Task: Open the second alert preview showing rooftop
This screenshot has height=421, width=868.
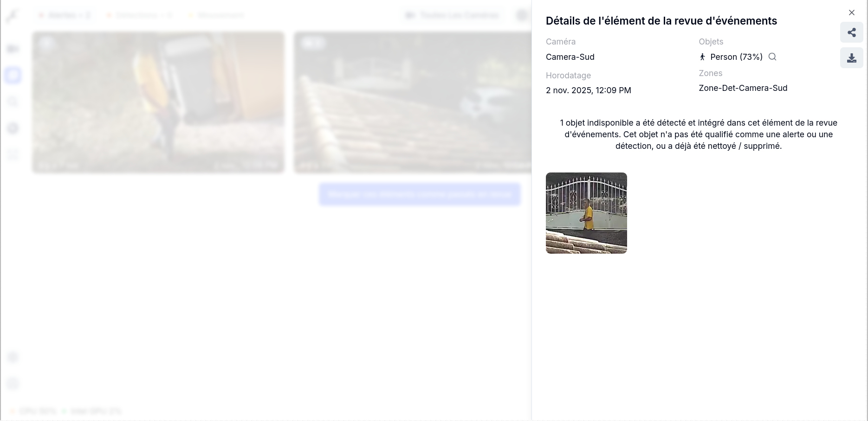Action: pyautogui.click(x=413, y=102)
